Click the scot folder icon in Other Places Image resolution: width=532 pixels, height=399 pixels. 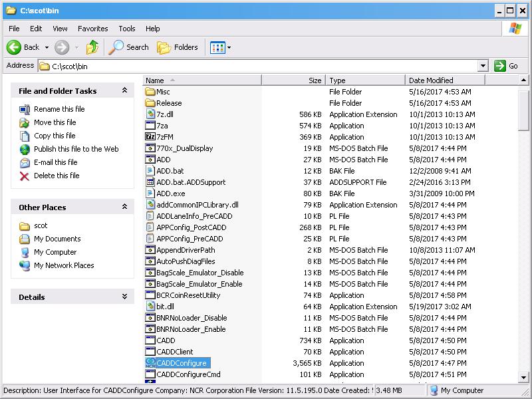tap(25, 226)
